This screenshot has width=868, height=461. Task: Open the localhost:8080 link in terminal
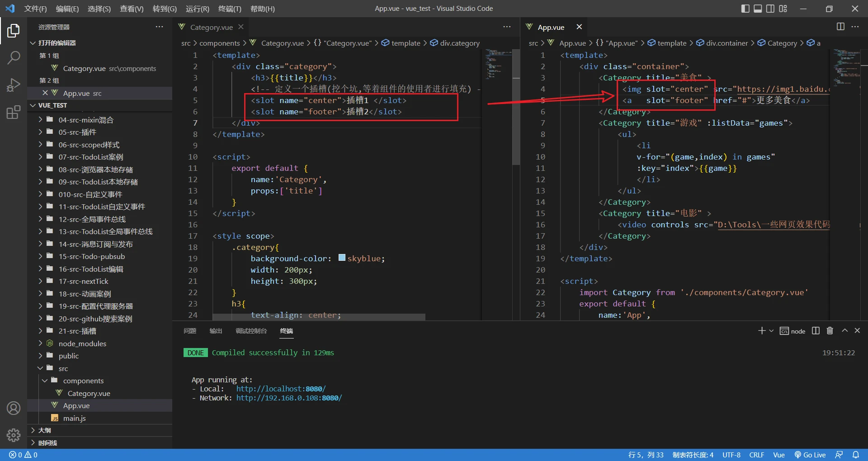tap(281, 389)
